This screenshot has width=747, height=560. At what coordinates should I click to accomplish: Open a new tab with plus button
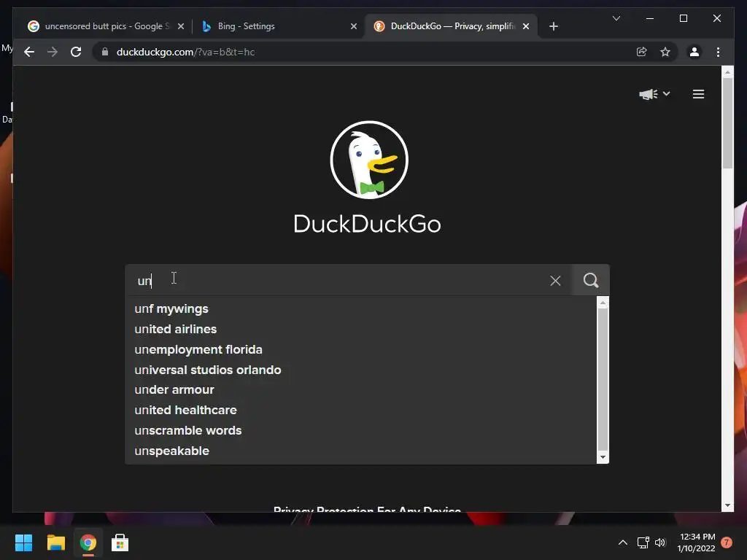pos(553,26)
